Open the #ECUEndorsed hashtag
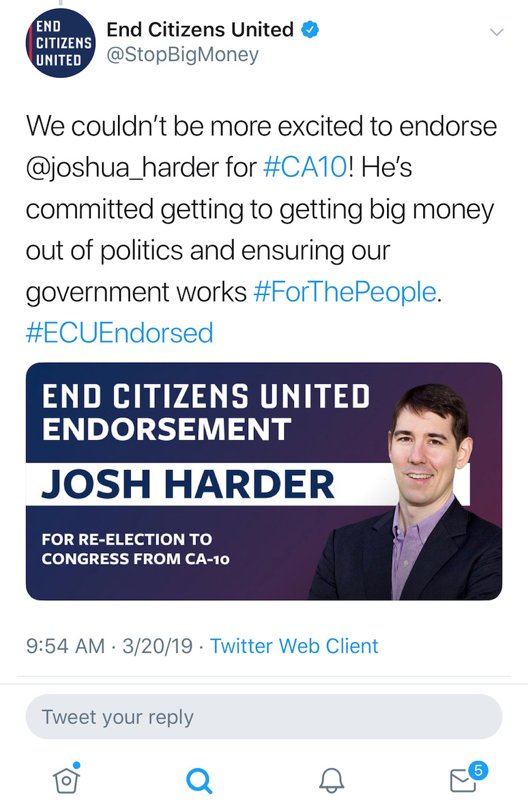The image size is (528, 812). [x=119, y=333]
